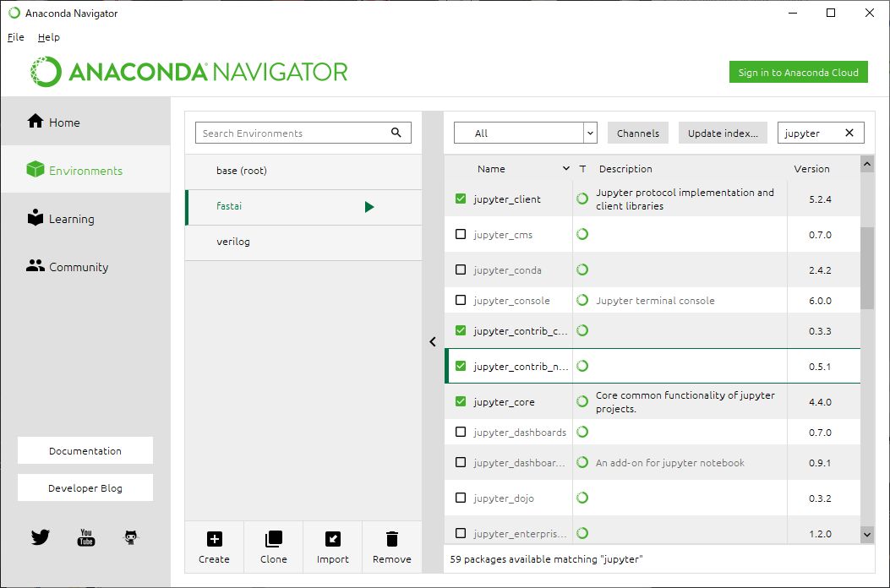Open the File menu

16,37
